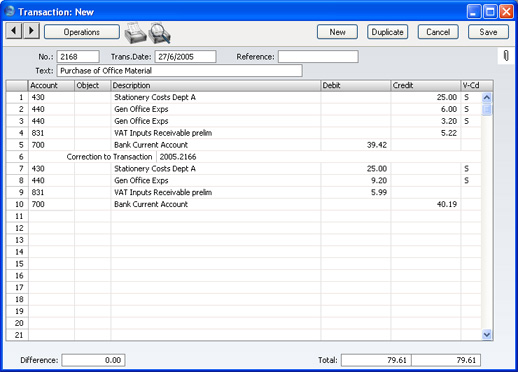This screenshot has width=518, height=372.
Task: Open print preview magnifier icon
Action: pos(159,33)
